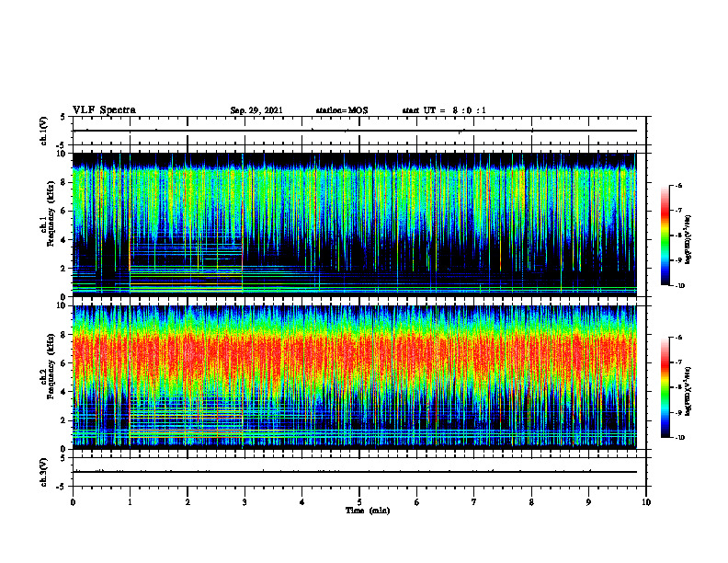
Task: Click the ch.1 spectrogram panel
Action: [x=354, y=224]
